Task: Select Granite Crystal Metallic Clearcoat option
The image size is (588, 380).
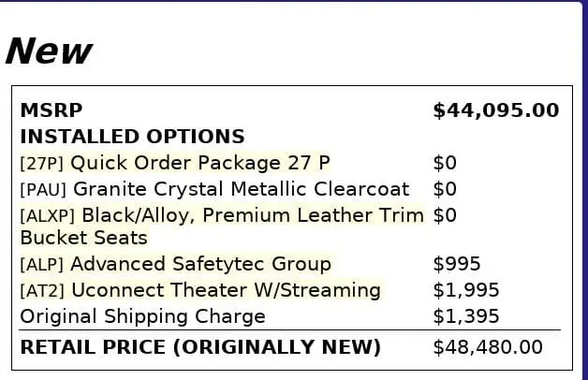Action: (x=241, y=189)
